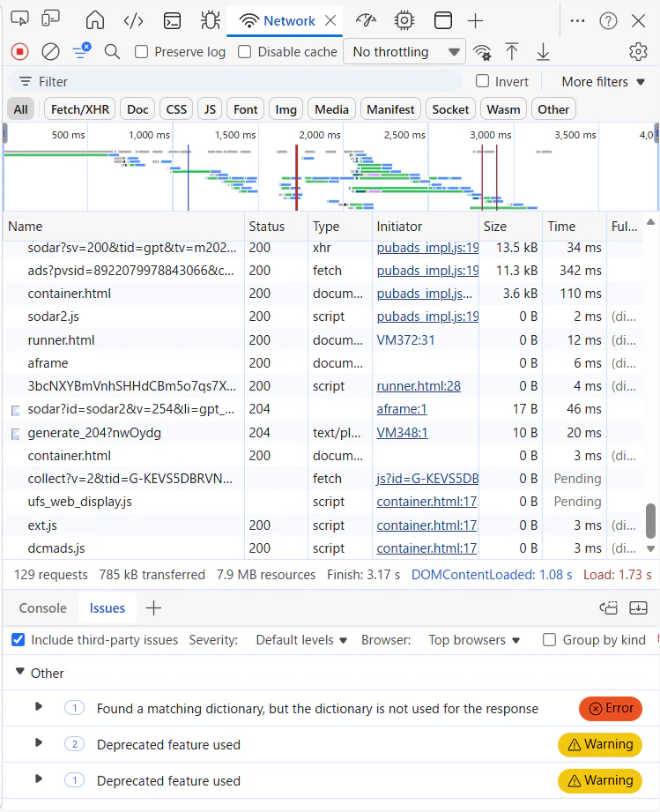The width and height of the screenshot is (660, 812).
Task: Select the Issues drawer tab
Action: point(108,608)
